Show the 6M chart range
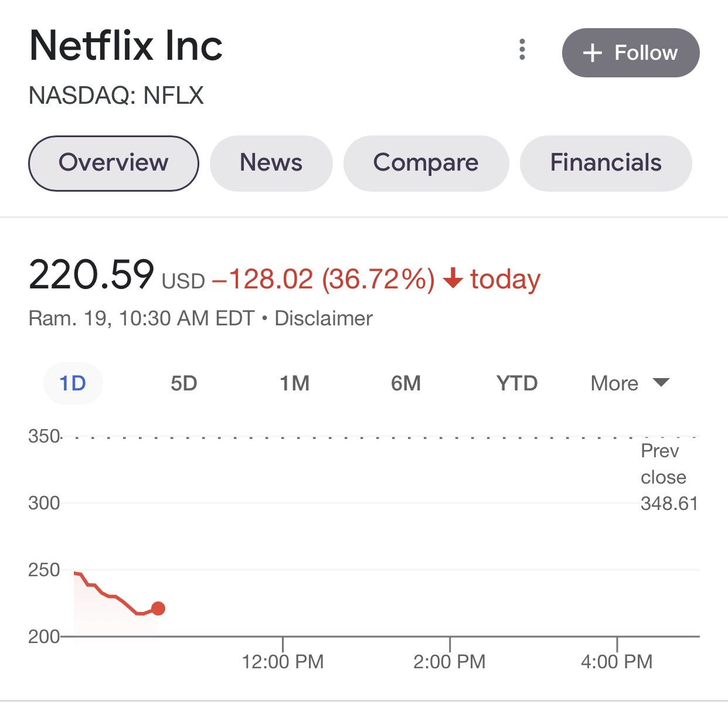The height and width of the screenshot is (714, 728). [406, 383]
